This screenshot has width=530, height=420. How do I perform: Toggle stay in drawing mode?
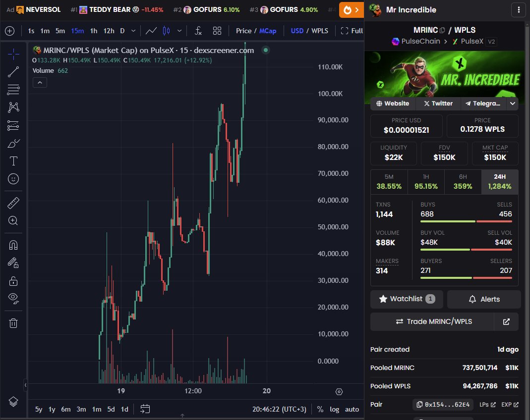click(13, 262)
